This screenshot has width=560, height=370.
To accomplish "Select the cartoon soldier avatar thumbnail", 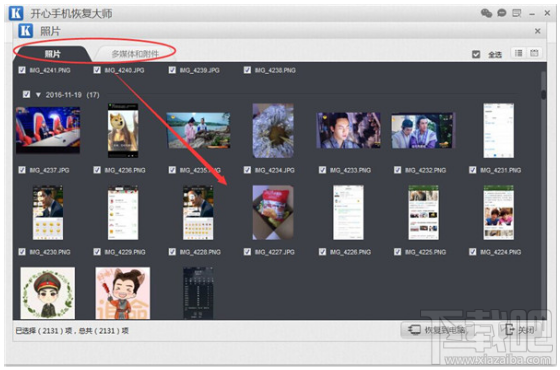I will (48, 293).
